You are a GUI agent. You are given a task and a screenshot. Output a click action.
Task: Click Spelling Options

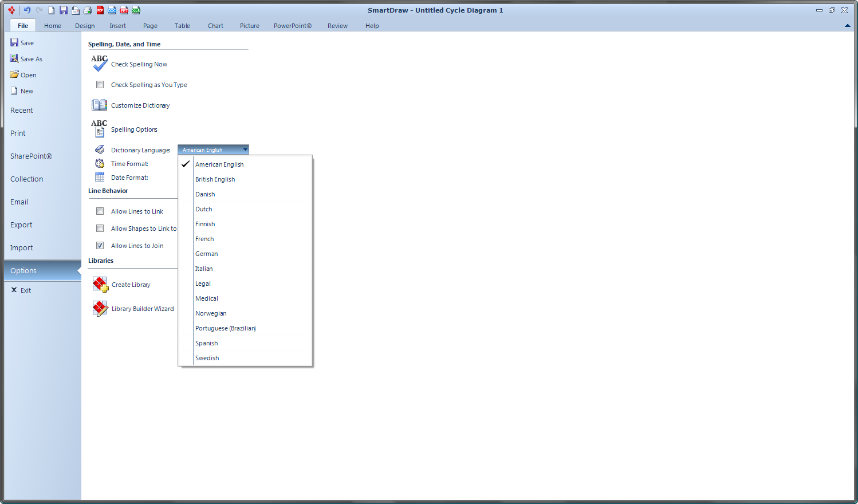[x=134, y=129]
